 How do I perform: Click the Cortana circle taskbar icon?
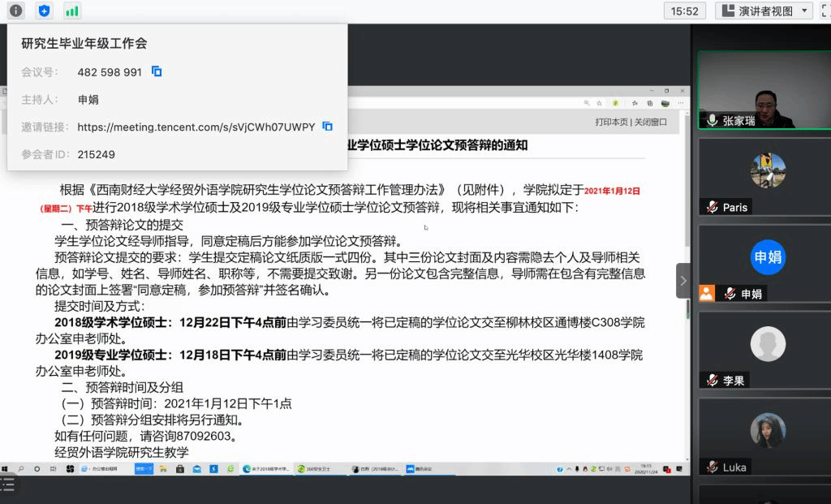(x=37, y=469)
